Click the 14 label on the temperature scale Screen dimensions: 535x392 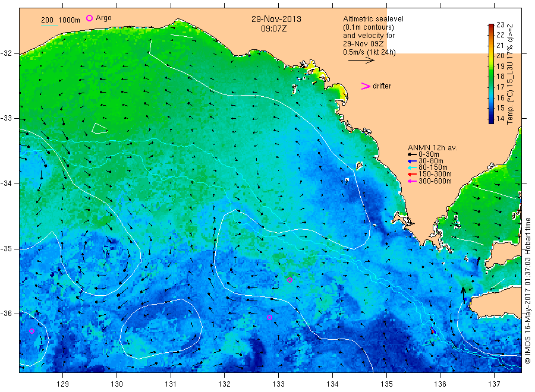pyautogui.click(x=501, y=119)
